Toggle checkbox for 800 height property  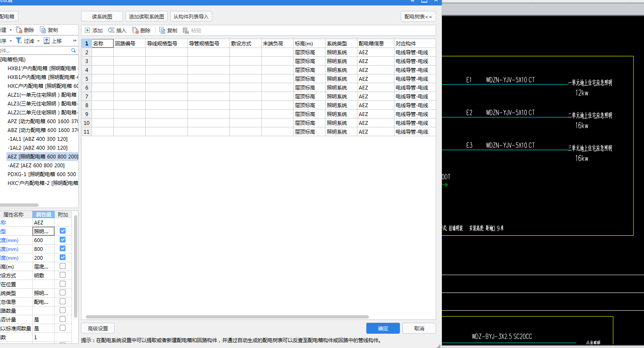click(x=63, y=248)
